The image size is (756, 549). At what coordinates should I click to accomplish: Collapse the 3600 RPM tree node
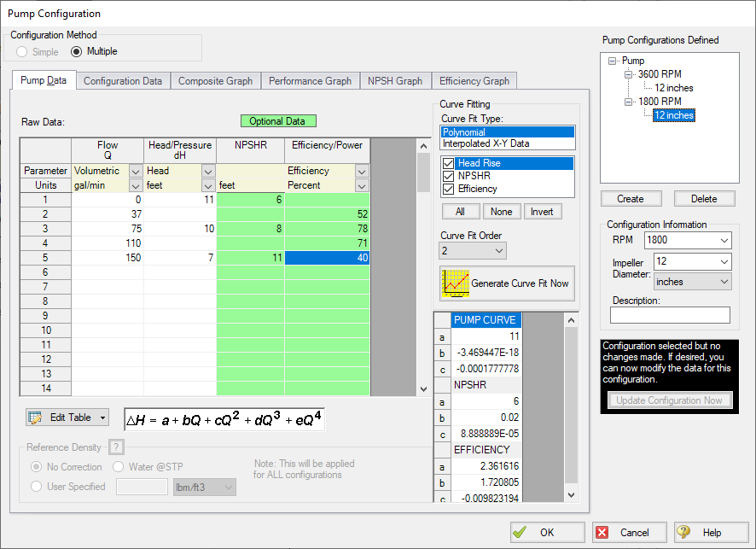click(x=630, y=74)
